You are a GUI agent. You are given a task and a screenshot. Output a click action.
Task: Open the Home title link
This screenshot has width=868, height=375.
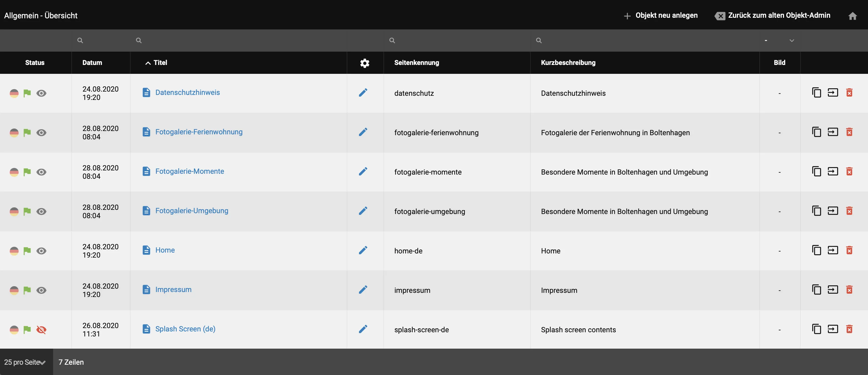165,250
